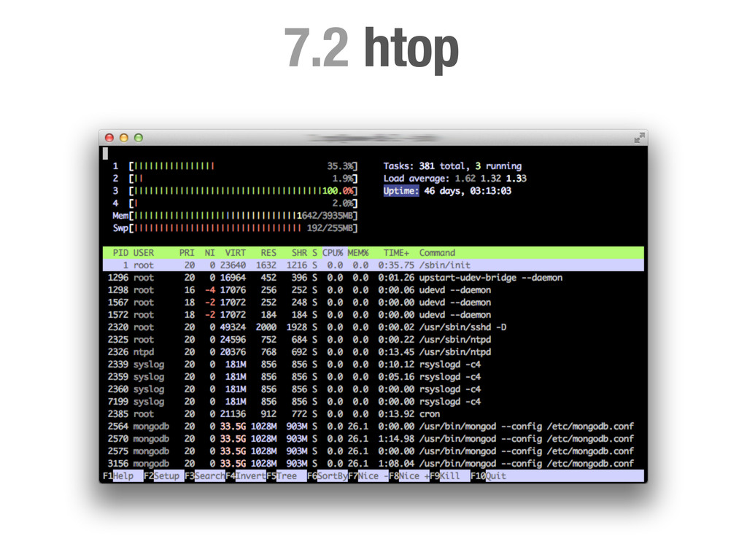Click the red close window button

point(109,138)
